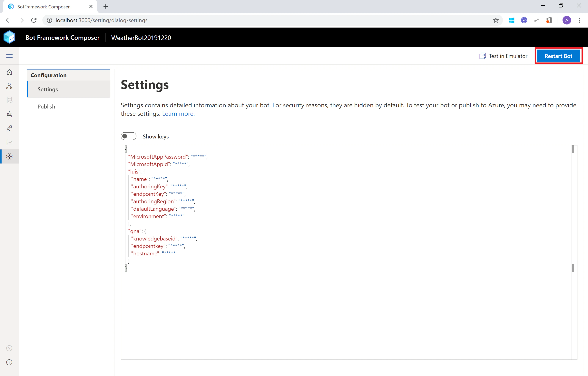Open Chrome three-dot menu
Screen dimensions: 588x376
click(579, 20)
